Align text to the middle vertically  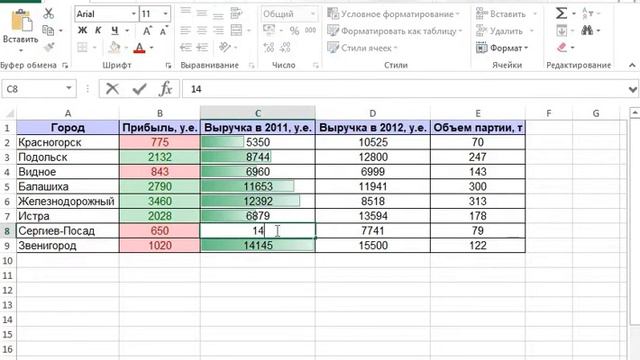point(202,13)
